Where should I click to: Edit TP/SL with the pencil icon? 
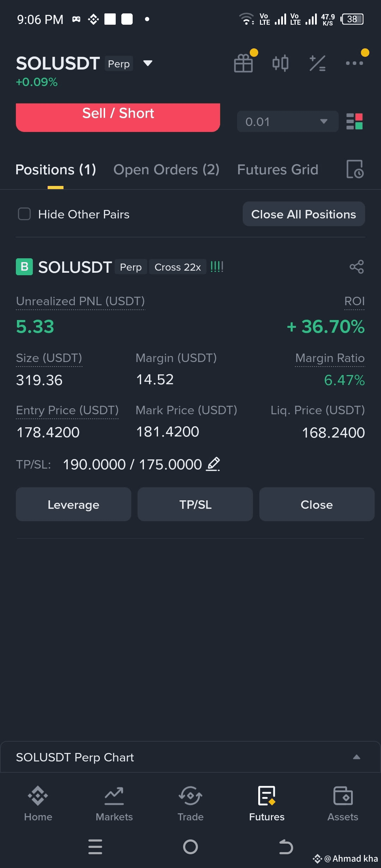(213, 464)
